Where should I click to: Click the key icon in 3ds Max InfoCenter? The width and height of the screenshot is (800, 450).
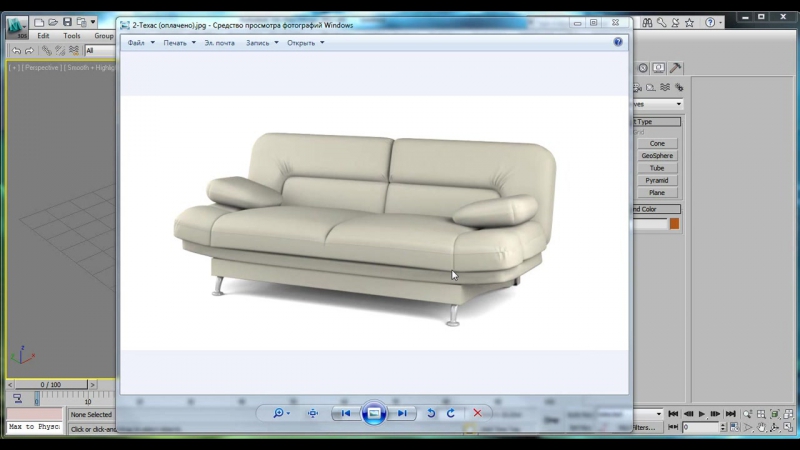(x=662, y=22)
